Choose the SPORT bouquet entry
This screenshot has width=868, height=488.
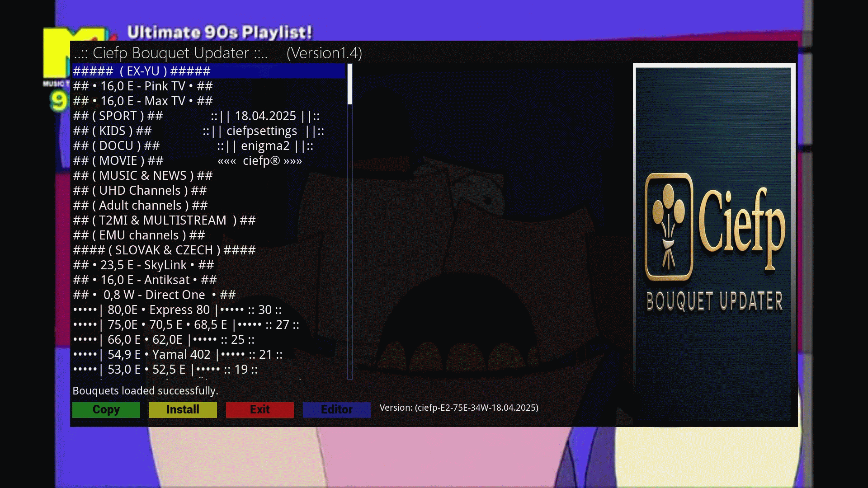point(118,116)
